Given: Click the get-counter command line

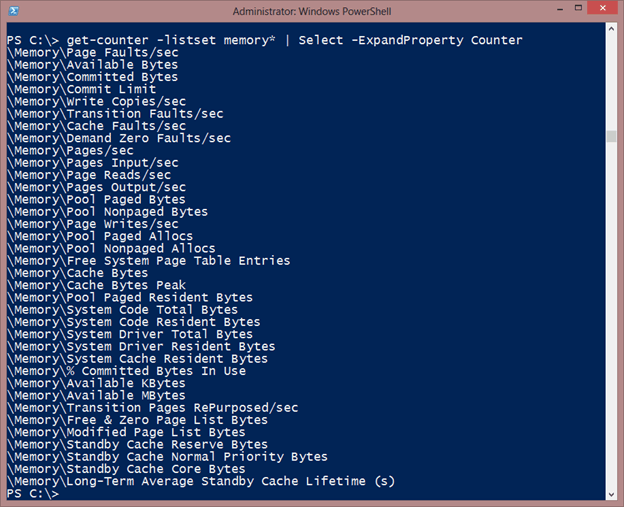Looking at the screenshot, I should click(265, 40).
